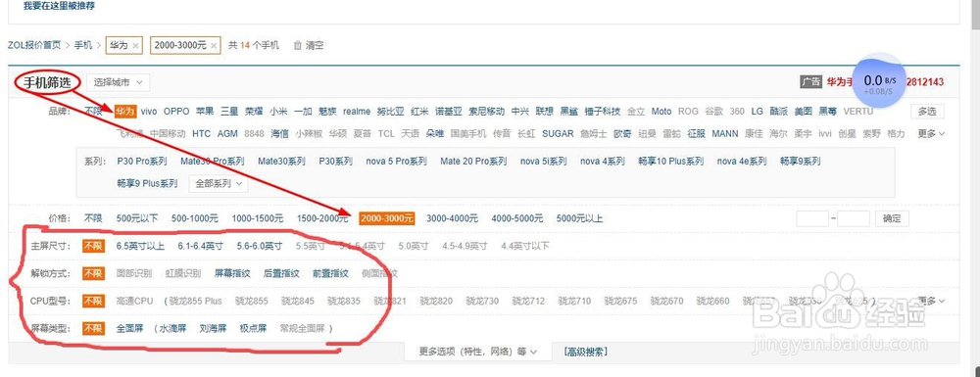Select the P30 Pro系列 series

coord(142,161)
